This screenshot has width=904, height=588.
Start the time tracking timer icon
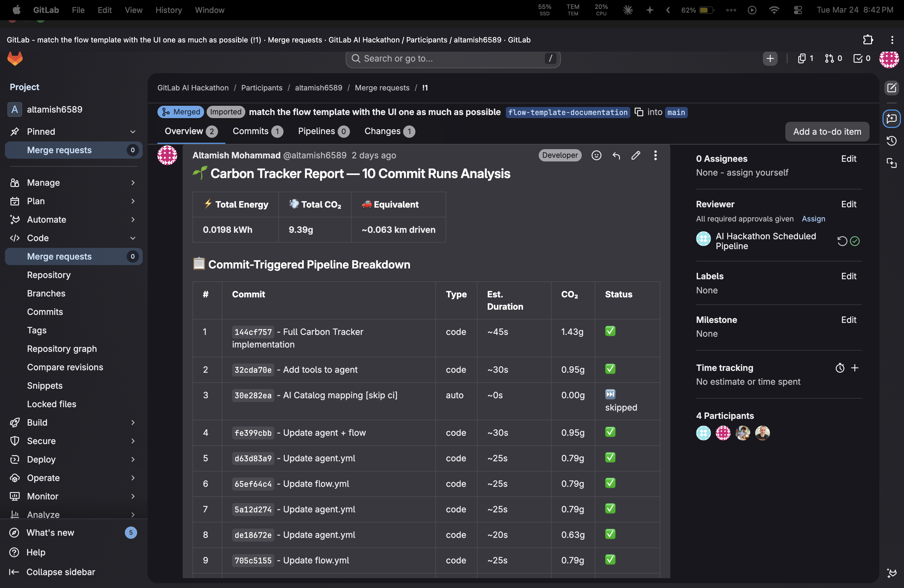[x=840, y=368]
